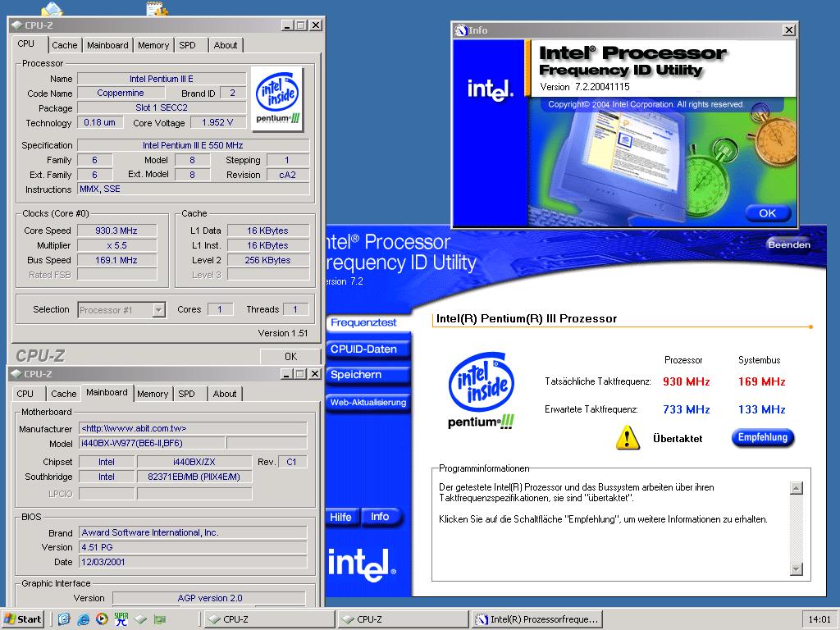Viewport: 840px width, 630px height.
Task: Click the Specification field Intel Pentium III E 550 MHz
Action: pos(194,145)
